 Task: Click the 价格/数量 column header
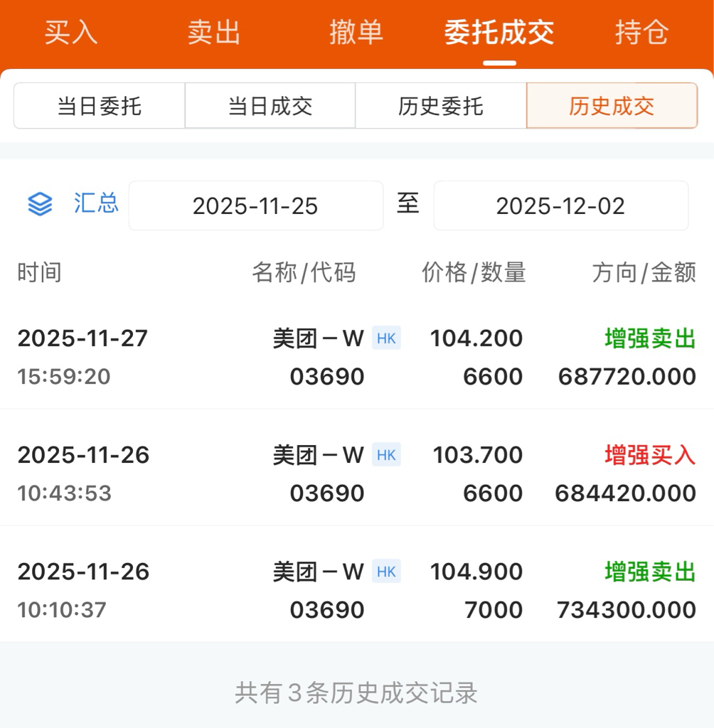coord(474,272)
